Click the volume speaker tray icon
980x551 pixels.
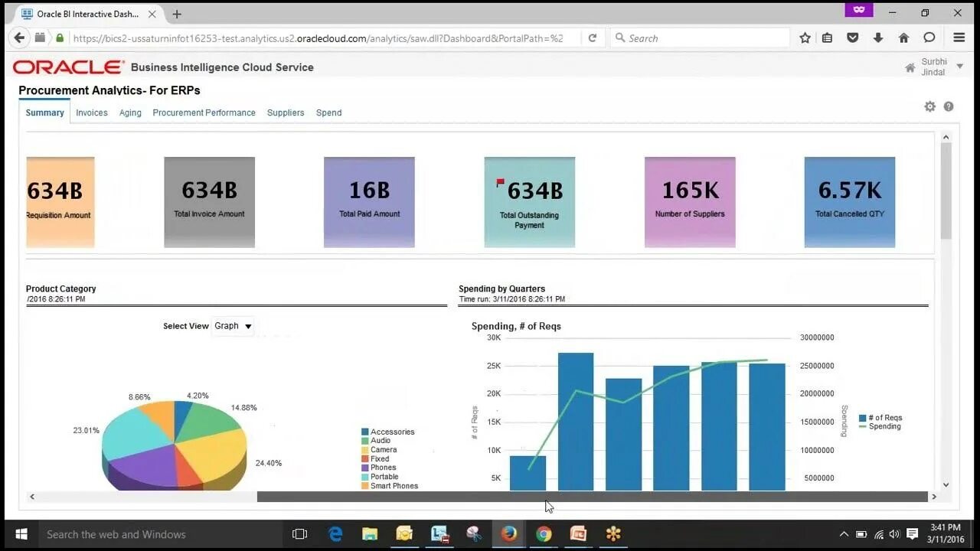tap(894, 534)
